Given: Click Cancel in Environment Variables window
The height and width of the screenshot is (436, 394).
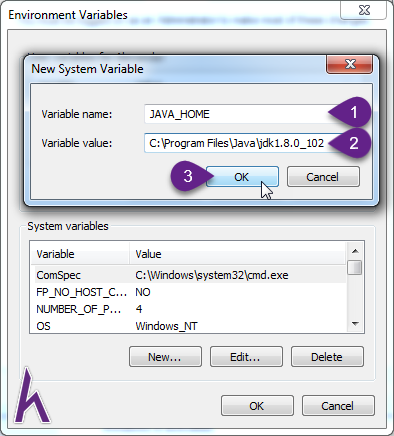Looking at the screenshot, I should point(338,406).
